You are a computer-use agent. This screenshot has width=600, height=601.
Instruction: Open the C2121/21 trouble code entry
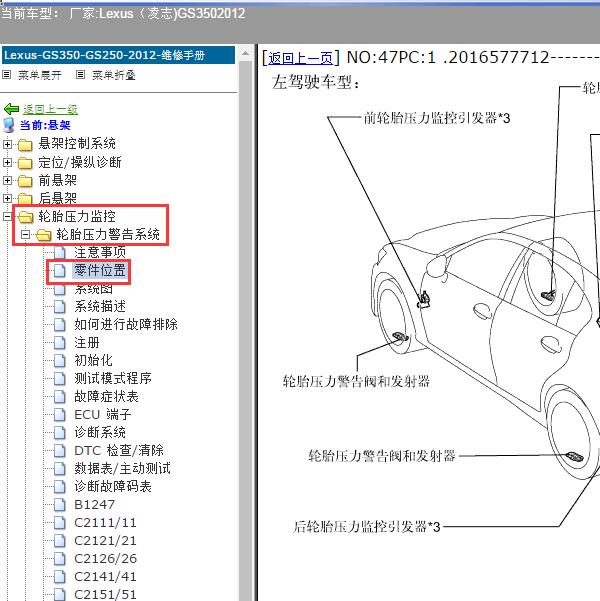coord(105,541)
